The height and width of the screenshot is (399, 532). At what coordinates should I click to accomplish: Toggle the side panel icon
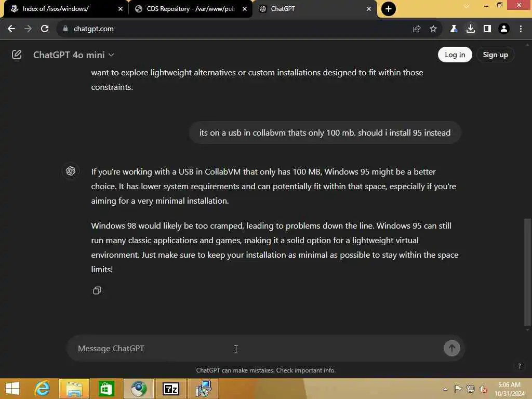click(487, 29)
